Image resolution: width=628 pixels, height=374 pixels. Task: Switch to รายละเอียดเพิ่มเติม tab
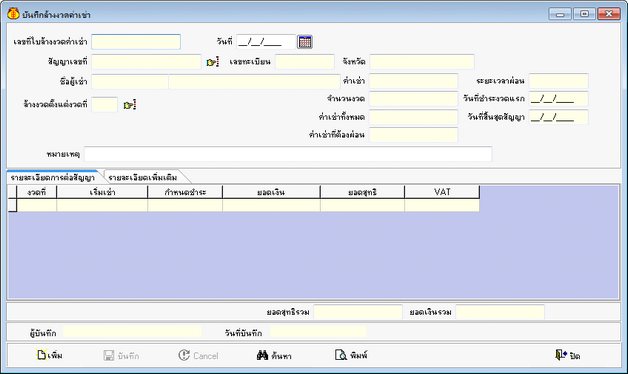pos(143,177)
